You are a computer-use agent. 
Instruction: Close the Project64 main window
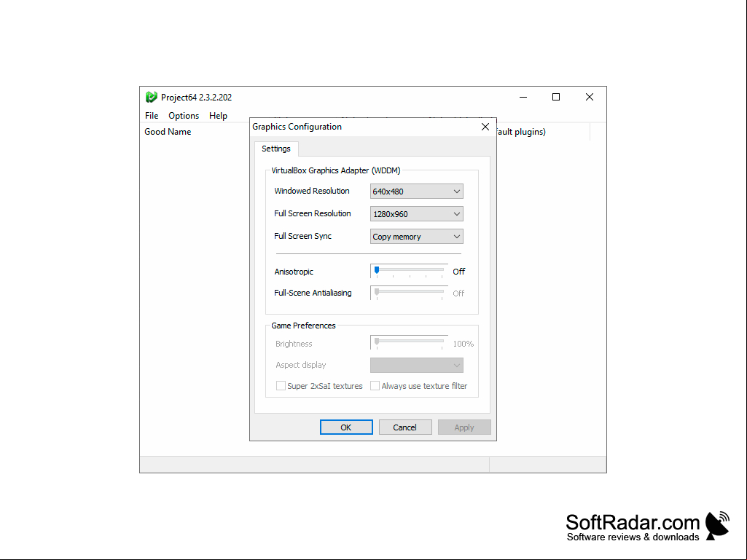[590, 97]
